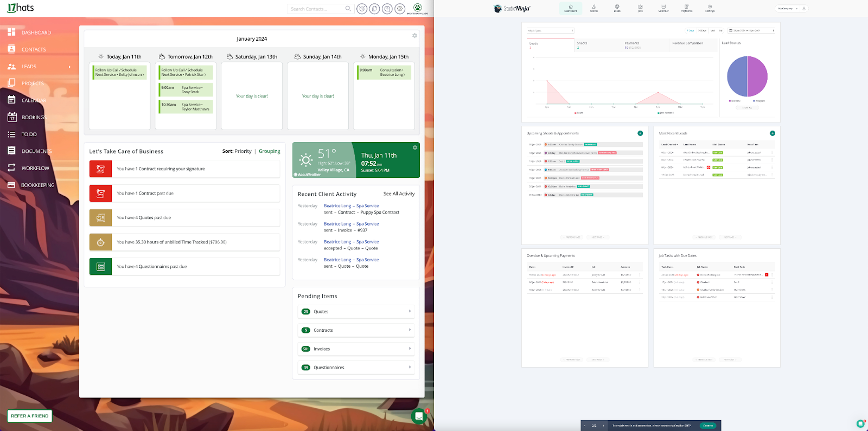
Task: Open Projects in the 17hats sidebar
Action: tap(26, 83)
